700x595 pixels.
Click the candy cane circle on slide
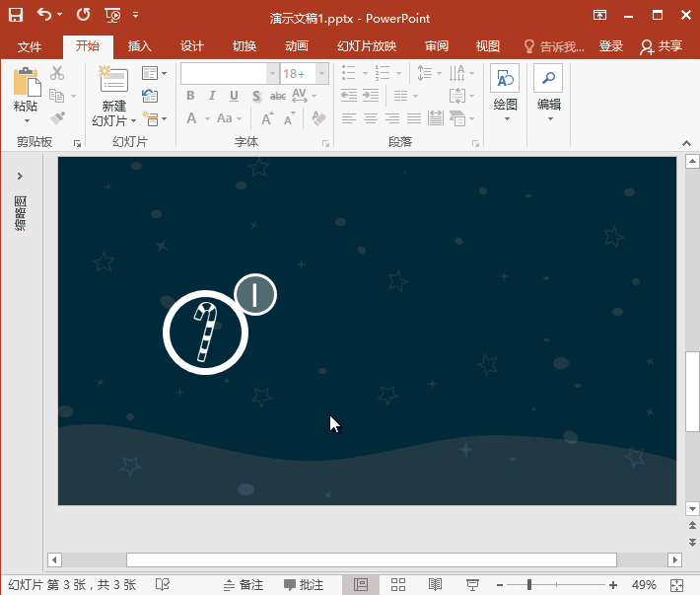coord(205,334)
